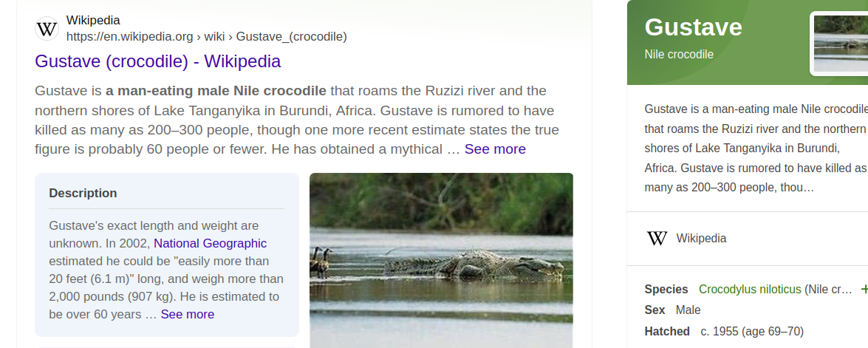Click the 'Gustave' heading in the knowledge panel
The image size is (868, 348).
(x=693, y=27)
